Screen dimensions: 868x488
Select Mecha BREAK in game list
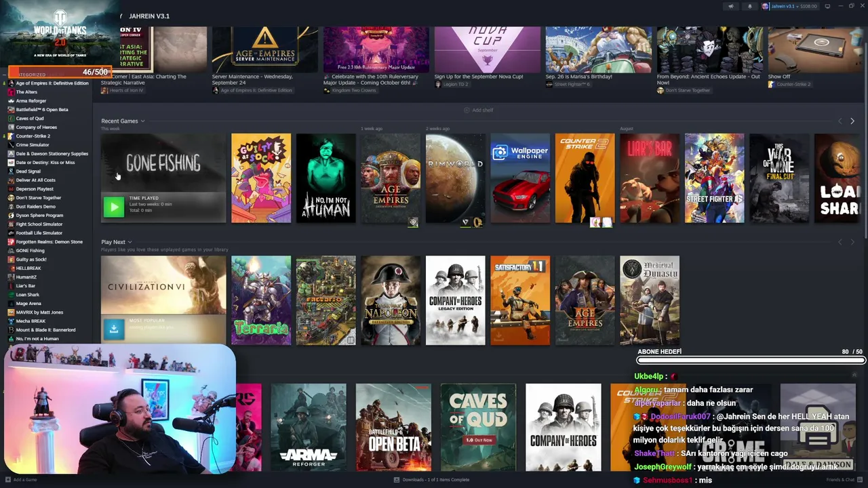point(30,321)
